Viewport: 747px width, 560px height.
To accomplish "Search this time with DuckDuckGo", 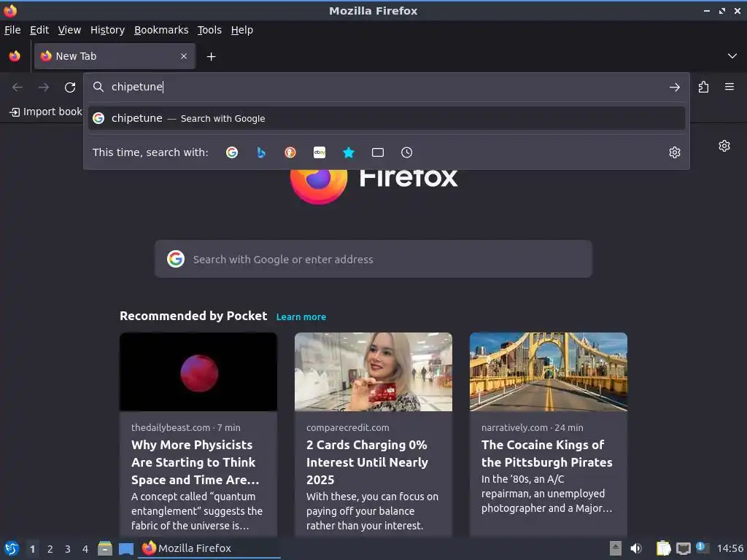I will 290,152.
